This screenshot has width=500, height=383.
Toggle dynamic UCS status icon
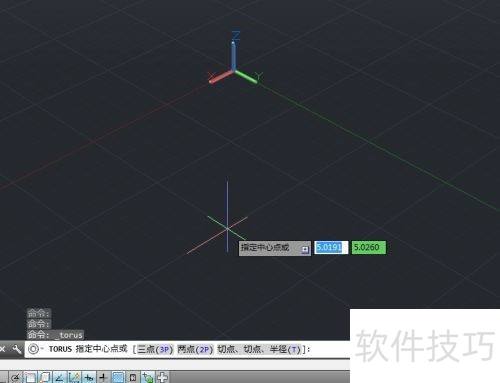pos(74,377)
